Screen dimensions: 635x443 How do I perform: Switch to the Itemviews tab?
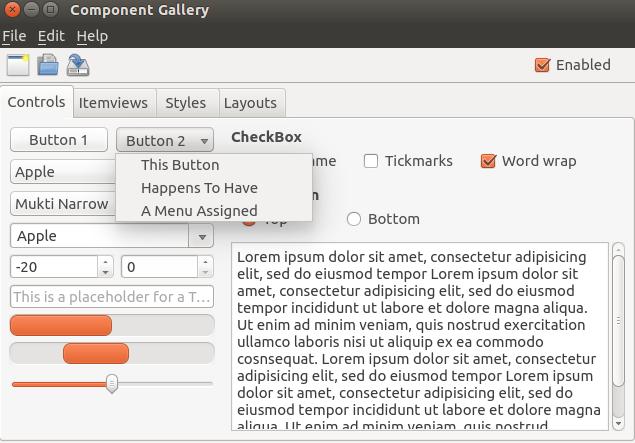[x=113, y=103]
